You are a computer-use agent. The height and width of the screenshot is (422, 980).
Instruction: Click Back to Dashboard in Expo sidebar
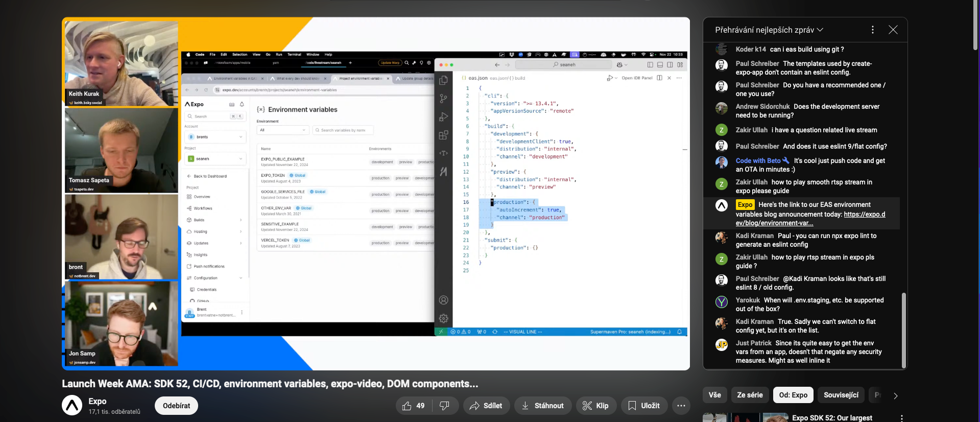pos(207,176)
